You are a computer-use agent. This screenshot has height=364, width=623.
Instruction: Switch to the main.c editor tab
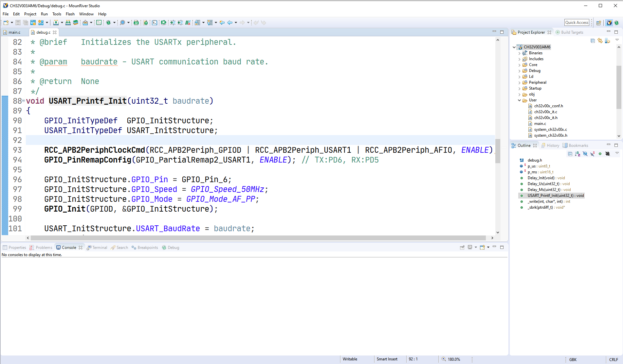14,32
